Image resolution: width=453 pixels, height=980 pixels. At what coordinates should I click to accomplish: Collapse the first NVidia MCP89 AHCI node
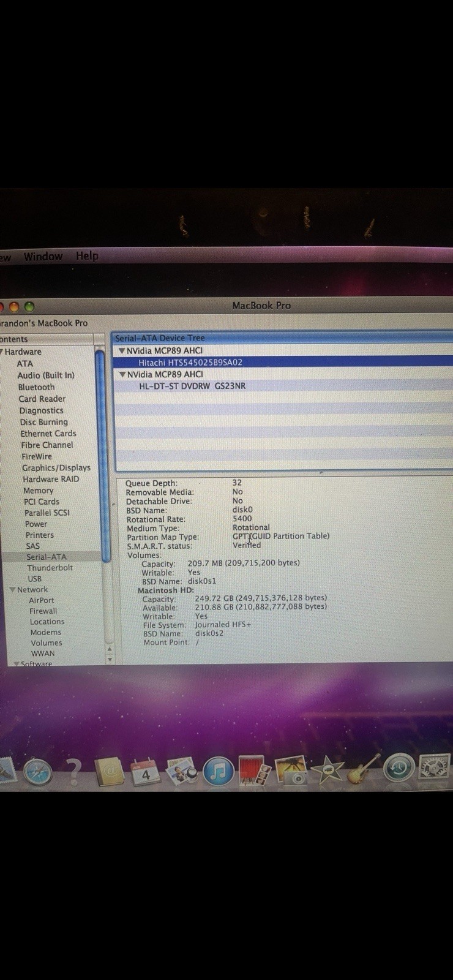coord(122,351)
